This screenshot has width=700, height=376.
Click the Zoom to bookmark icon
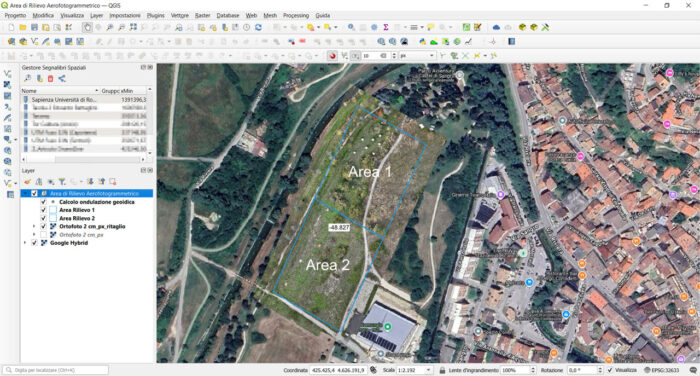[x=28, y=79]
